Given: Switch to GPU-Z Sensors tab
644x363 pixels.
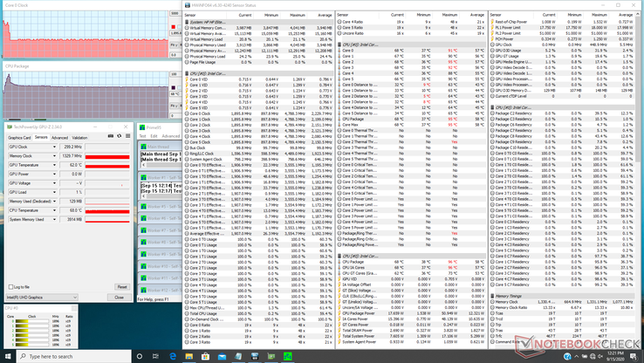Looking at the screenshot, I should 41,137.
